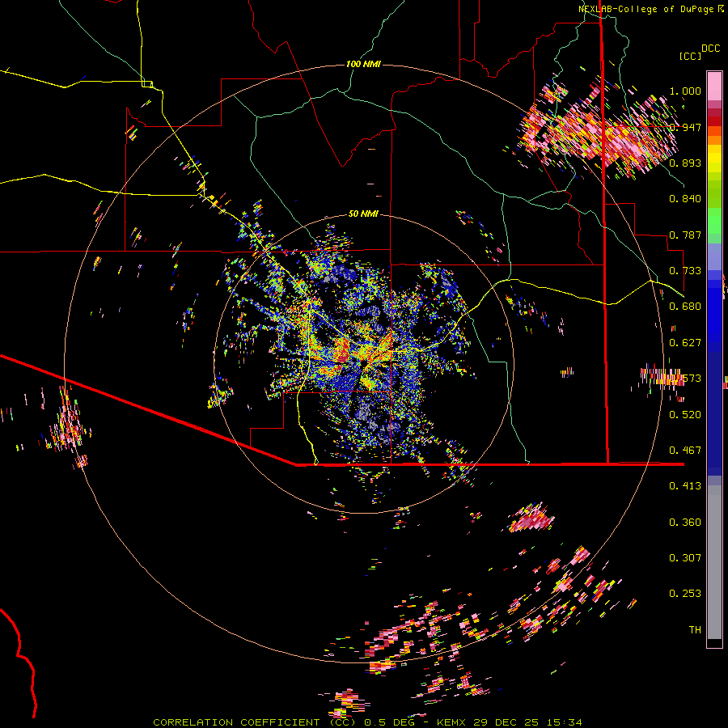
Task: Click the 0.627 scale value
Action: [685, 343]
